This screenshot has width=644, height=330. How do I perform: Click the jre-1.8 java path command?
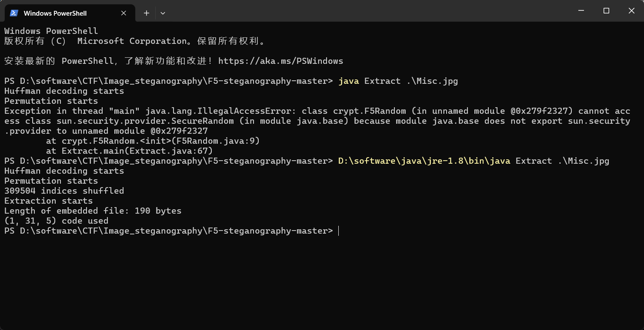point(474,161)
